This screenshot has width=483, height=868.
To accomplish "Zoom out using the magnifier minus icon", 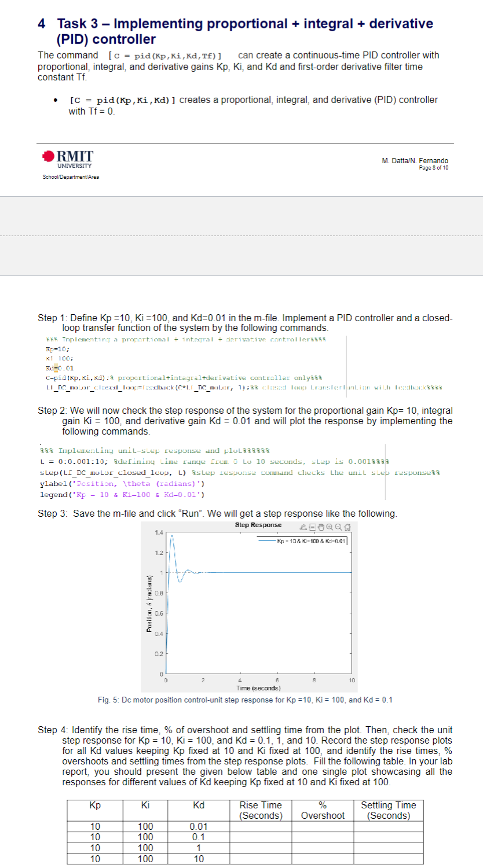I will point(338,526).
